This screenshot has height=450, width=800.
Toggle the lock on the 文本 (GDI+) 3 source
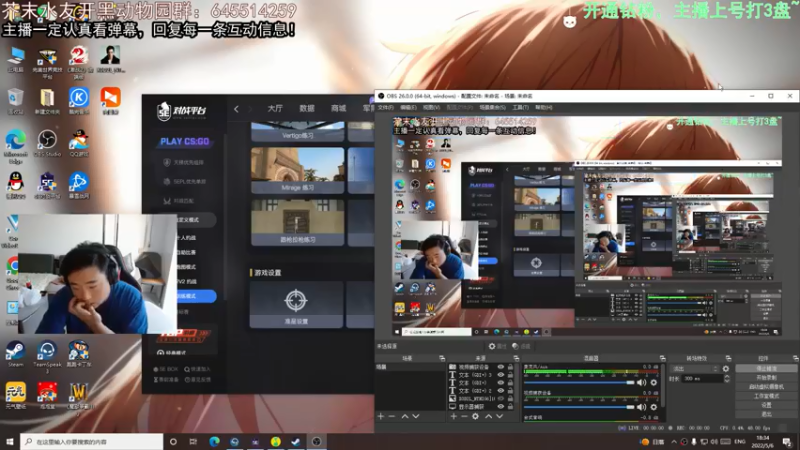click(x=510, y=375)
